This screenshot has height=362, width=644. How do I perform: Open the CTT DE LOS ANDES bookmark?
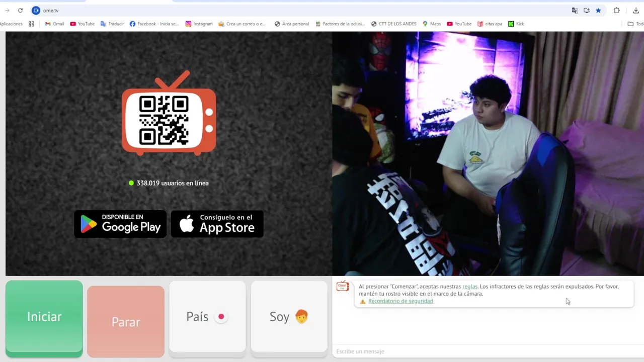393,24
